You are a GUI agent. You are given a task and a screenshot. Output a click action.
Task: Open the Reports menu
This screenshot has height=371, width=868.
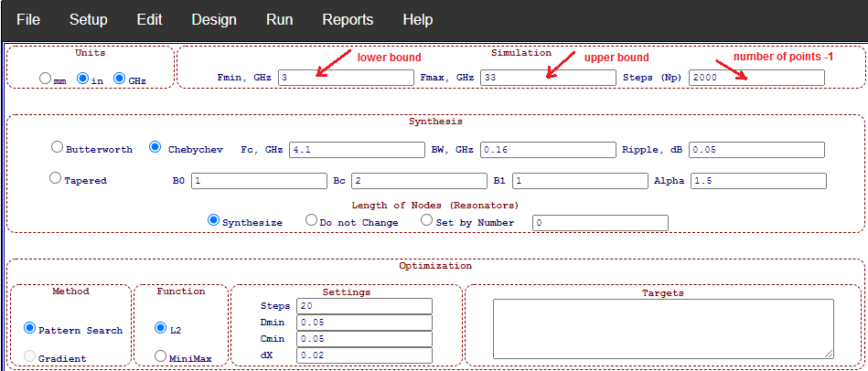pos(348,19)
